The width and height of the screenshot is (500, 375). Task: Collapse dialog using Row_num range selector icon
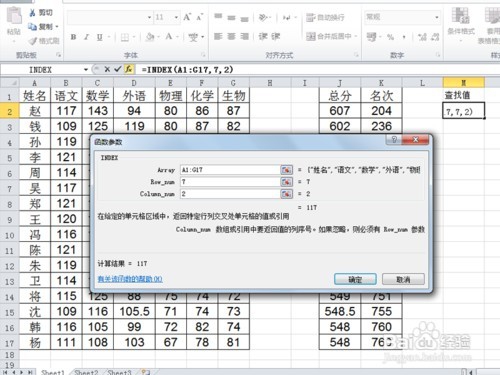[x=286, y=182]
